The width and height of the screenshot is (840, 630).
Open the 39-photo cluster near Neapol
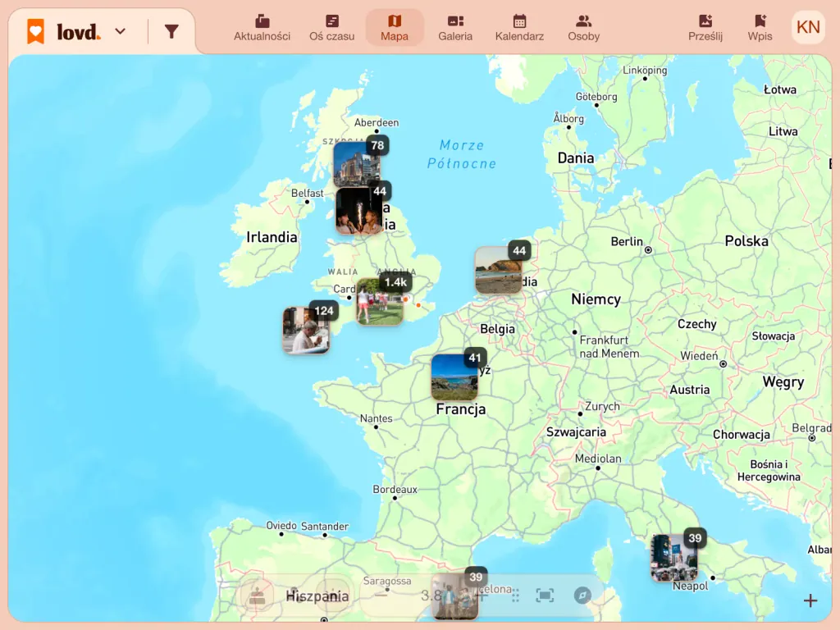pos(674,558)
